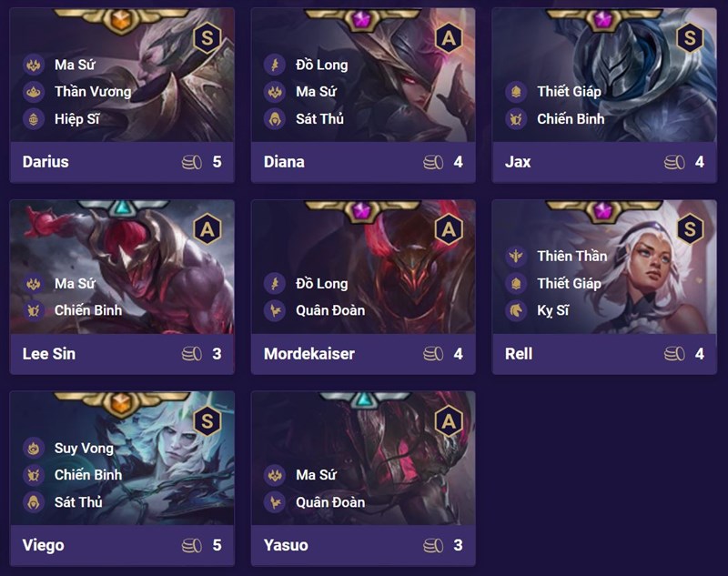
Task: Click the Thần Vương trait icon on Darius
Action: 34,92
